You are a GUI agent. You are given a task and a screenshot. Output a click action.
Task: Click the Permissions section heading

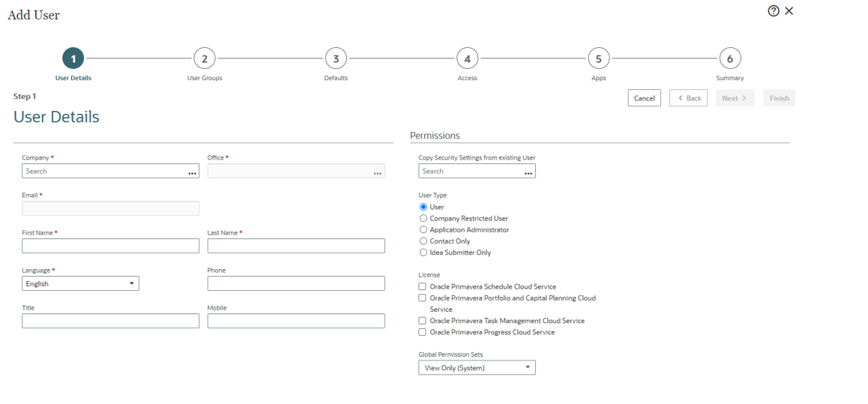point(435,135)
